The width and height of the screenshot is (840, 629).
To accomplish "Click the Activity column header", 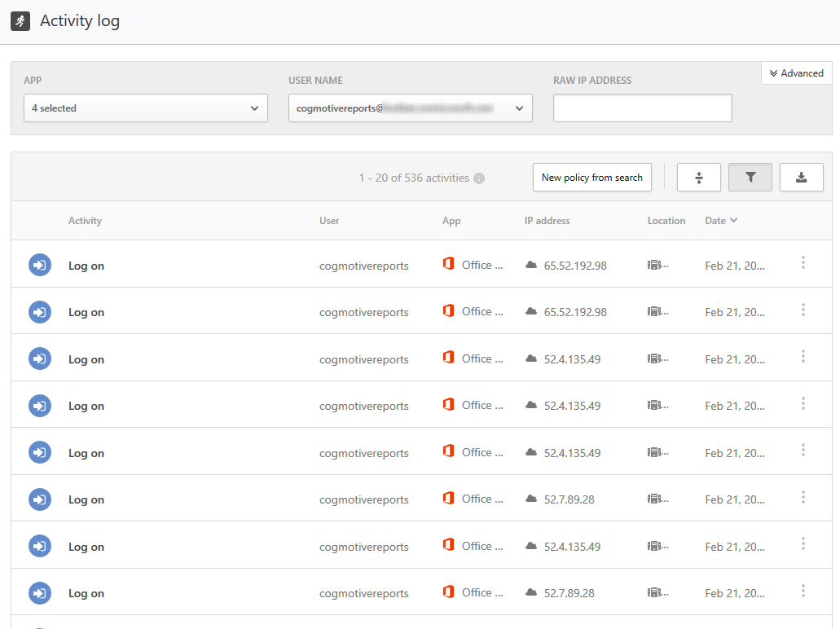I will (85, 221).
